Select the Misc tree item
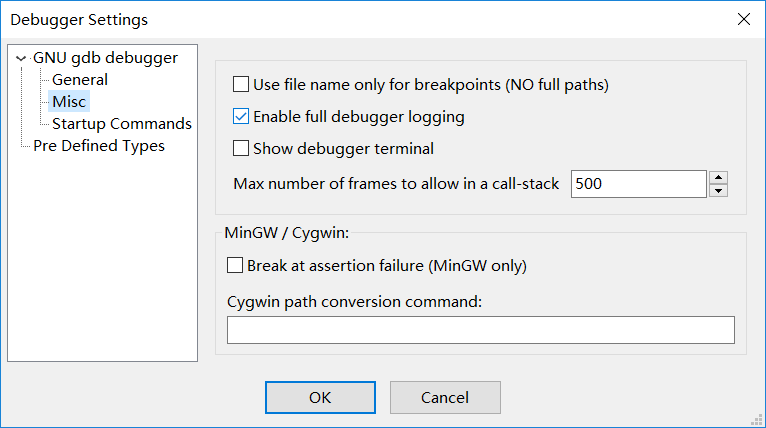 pyautogui.click(x=69, y=102)
